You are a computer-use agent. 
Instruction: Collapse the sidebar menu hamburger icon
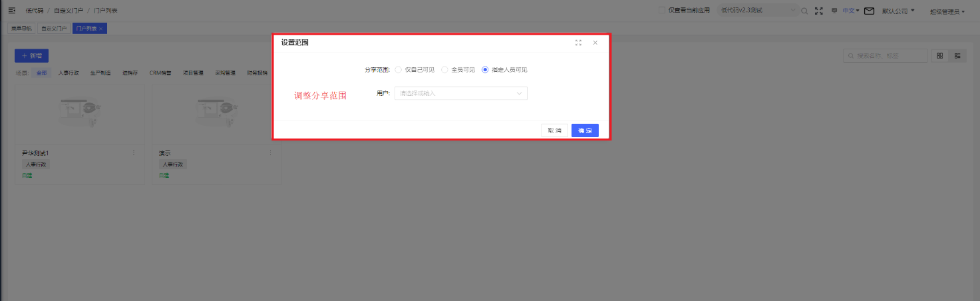point(11,11)
